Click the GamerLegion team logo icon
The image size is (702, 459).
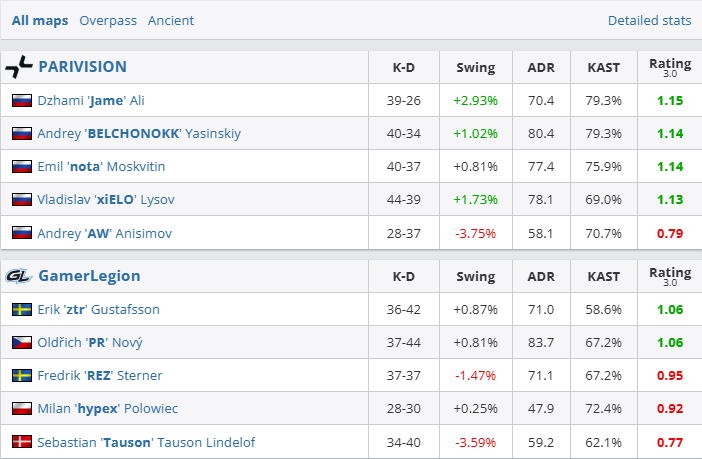click(x=19, y=276)
